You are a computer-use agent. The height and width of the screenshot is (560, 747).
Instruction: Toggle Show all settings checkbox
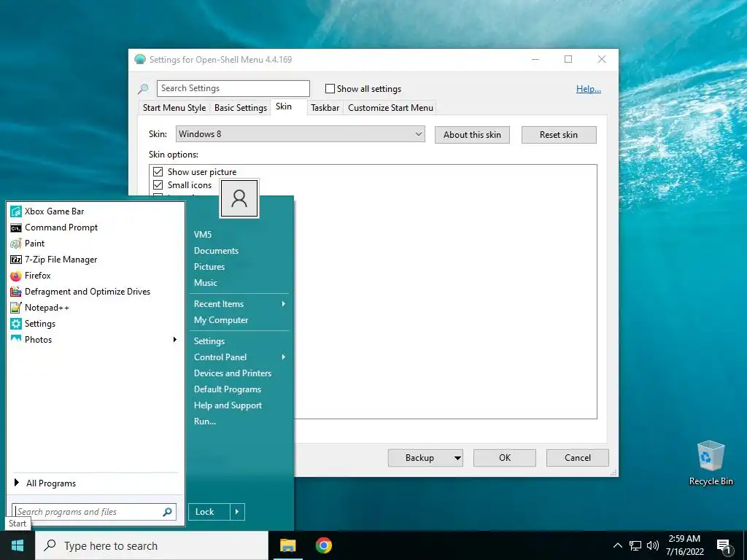point(330,88)
